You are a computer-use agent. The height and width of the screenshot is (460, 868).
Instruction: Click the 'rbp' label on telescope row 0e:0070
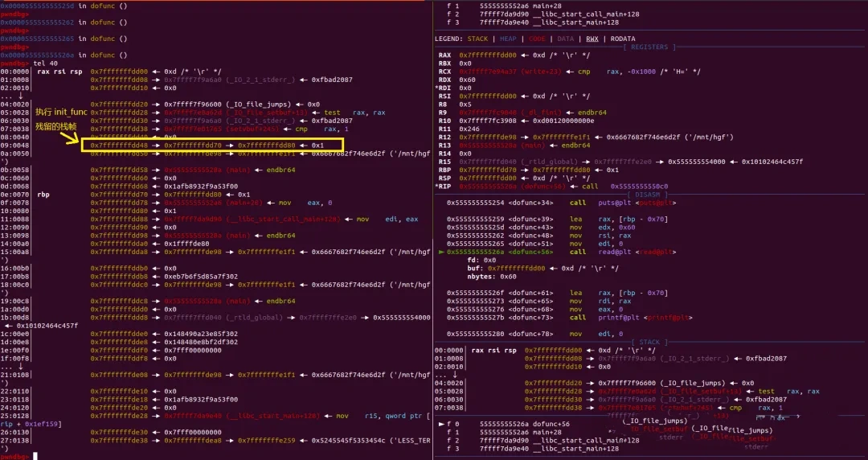click(43, 195)
